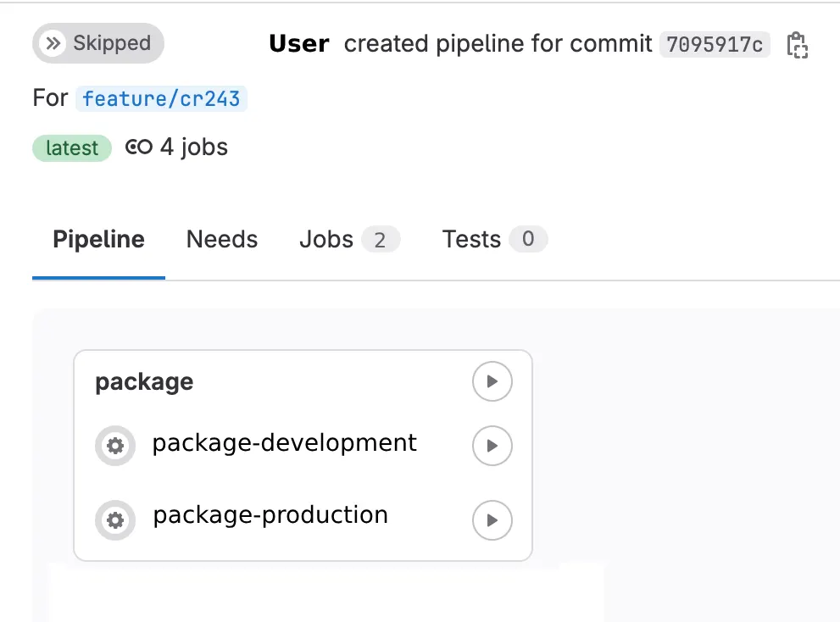Click the package stage title

tap(143, 381)
